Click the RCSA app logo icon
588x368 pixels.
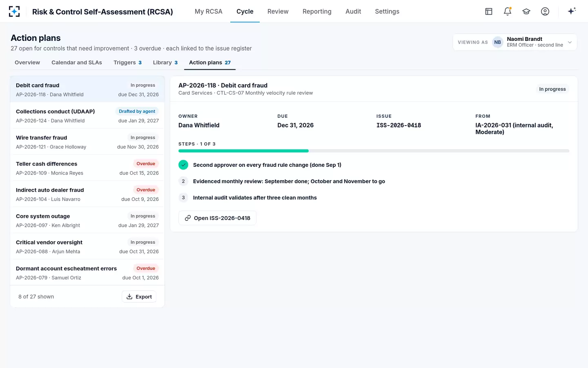point(14,11)
